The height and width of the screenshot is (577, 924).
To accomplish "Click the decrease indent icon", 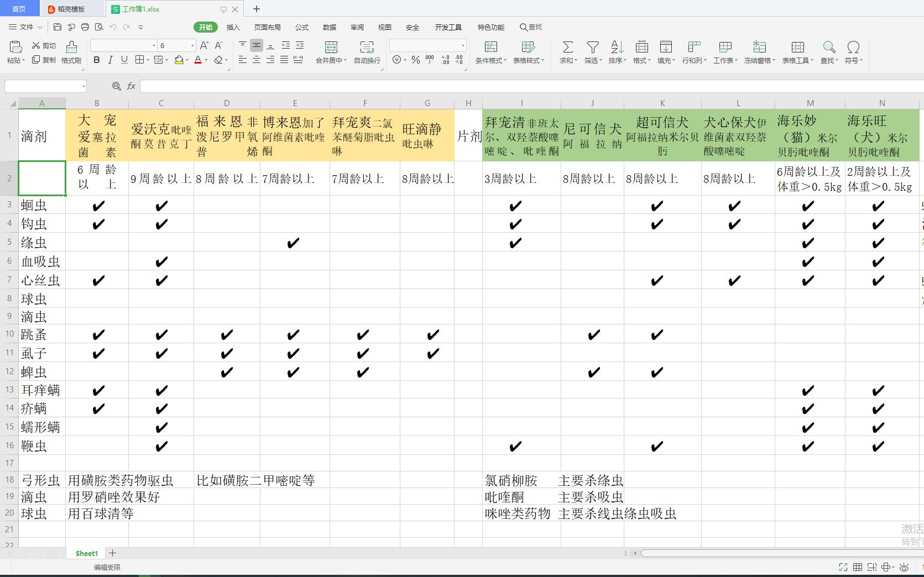I will tap(286, 45).
